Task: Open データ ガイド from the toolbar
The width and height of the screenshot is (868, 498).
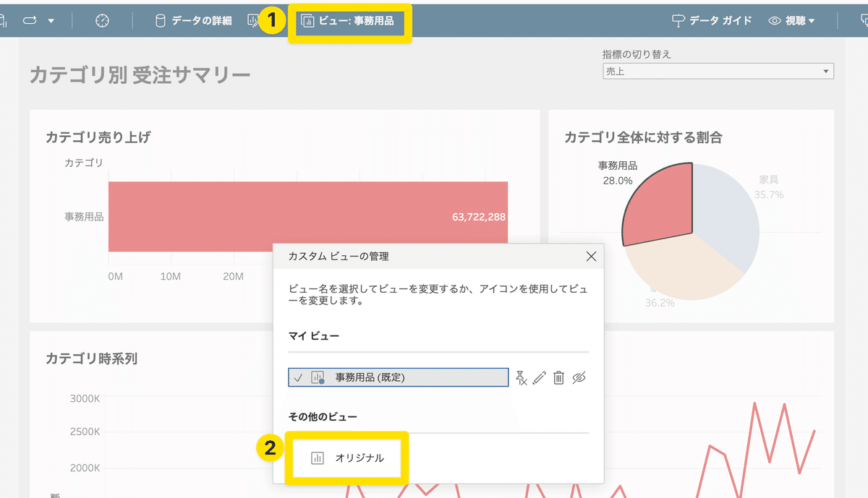Action: [x=710, y=21]
